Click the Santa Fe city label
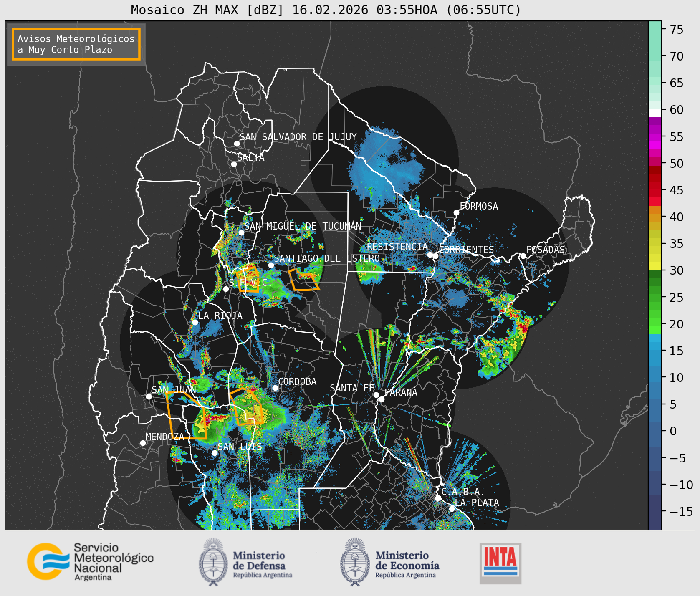The image size is (700, 596). [x=352, y=388]
